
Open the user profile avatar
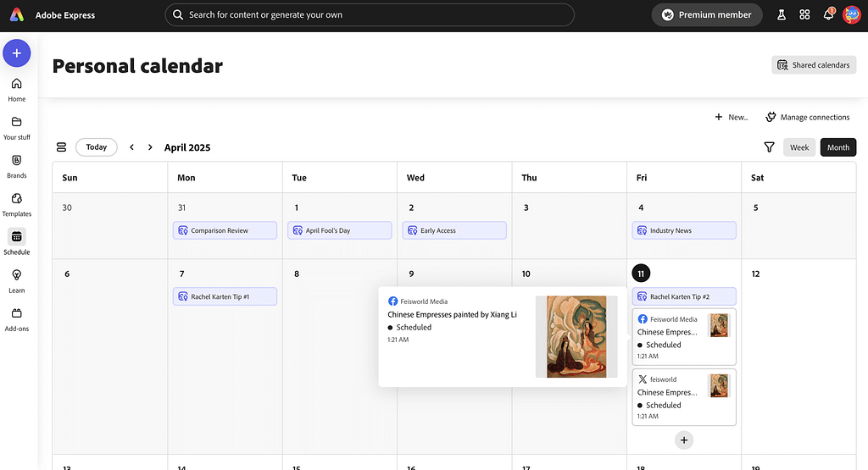click(x=852, y=15)
